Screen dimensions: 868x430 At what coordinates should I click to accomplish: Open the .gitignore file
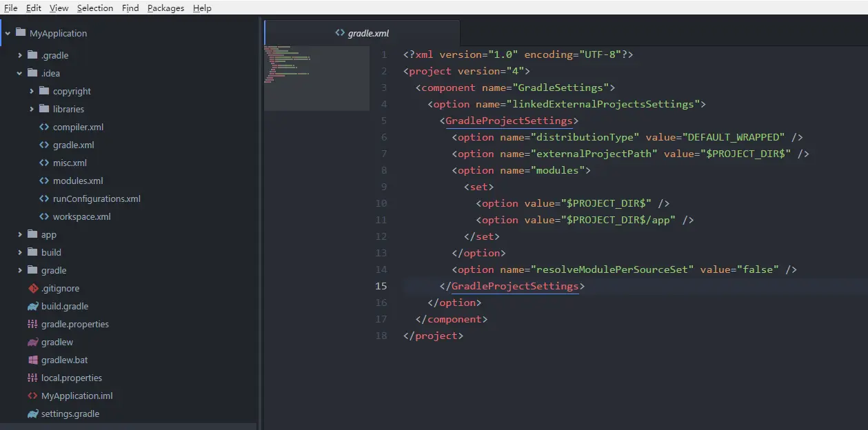click(60, 288)
